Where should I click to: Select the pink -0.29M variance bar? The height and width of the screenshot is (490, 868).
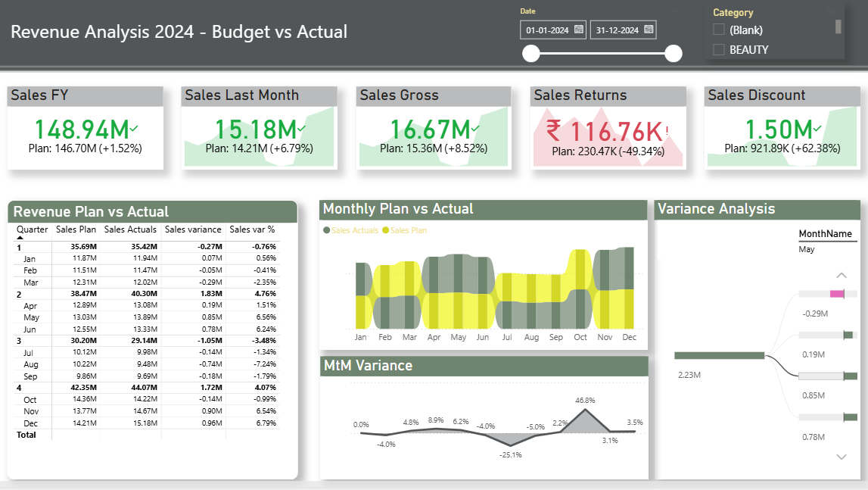point(837,294)
